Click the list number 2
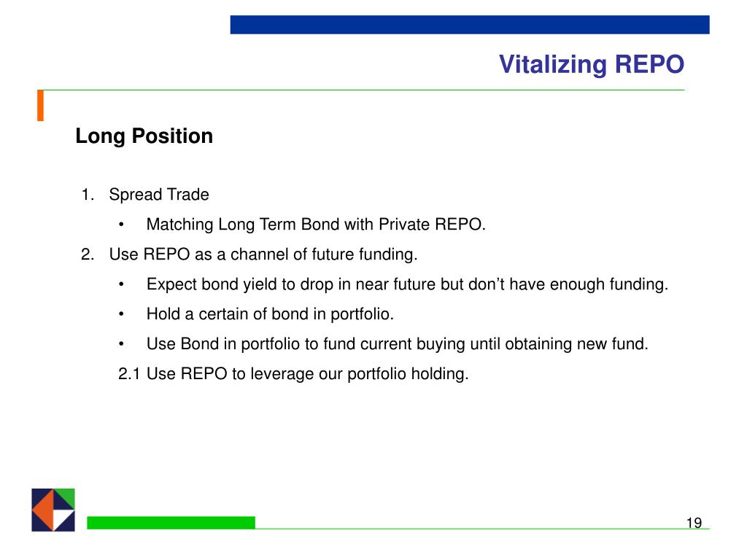The height and width of the screenshot is (560, 747). 88,254
